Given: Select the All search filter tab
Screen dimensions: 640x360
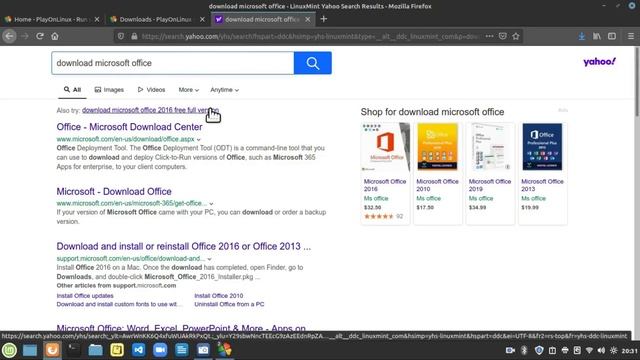Looking at the screenshot, I should pyautogui.click(x=72, y=90).
